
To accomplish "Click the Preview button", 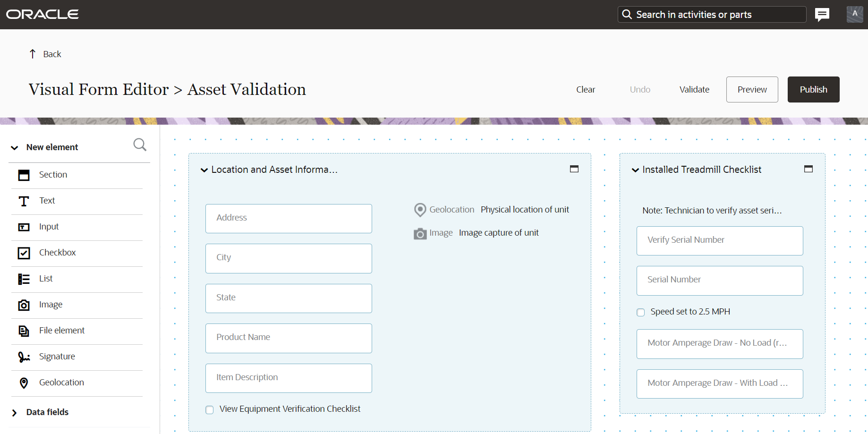I will tap(752, 90).
